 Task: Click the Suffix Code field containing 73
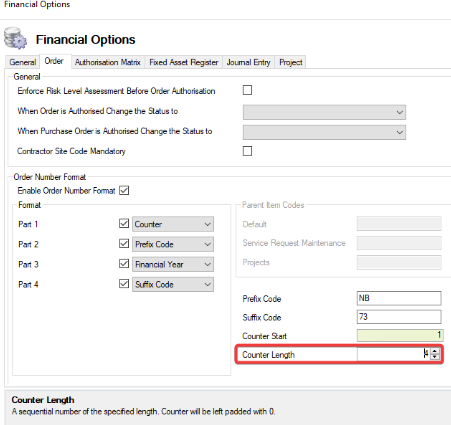pos(399,317)
